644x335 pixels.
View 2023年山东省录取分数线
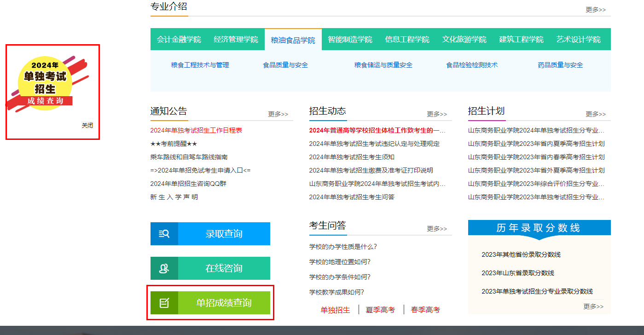coord(517,273)
